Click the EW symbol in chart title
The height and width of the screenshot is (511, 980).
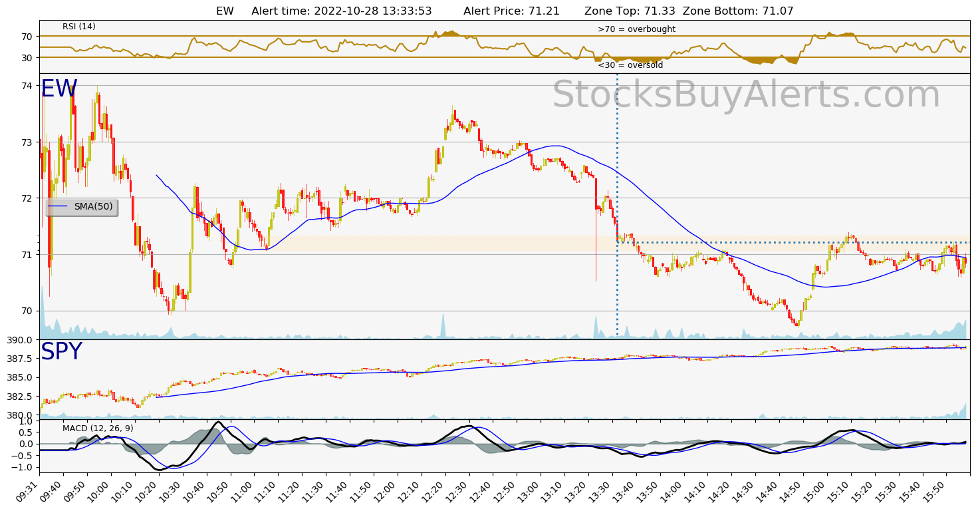coord(224,11)
